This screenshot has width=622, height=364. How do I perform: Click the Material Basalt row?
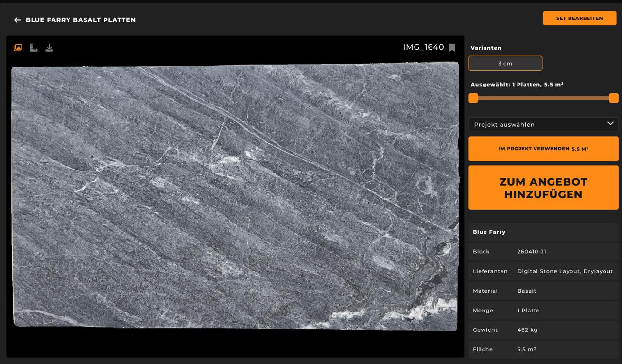coord(543,291)
